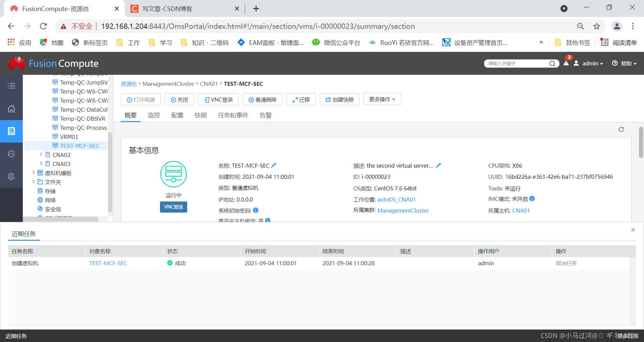This screenshot has width=644, height=342.
Task: Click info icon next to IMC模式
Action: (532, 199)
